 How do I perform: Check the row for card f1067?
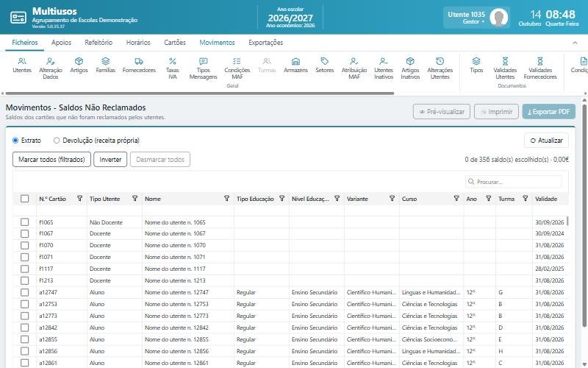(x=25, y=233)
